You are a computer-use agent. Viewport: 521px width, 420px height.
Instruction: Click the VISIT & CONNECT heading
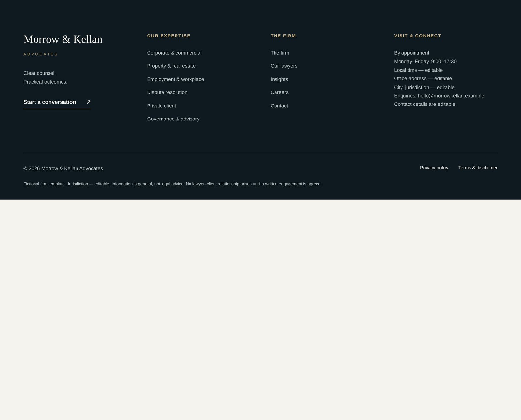pyautogui.click(x=417, y=36)
